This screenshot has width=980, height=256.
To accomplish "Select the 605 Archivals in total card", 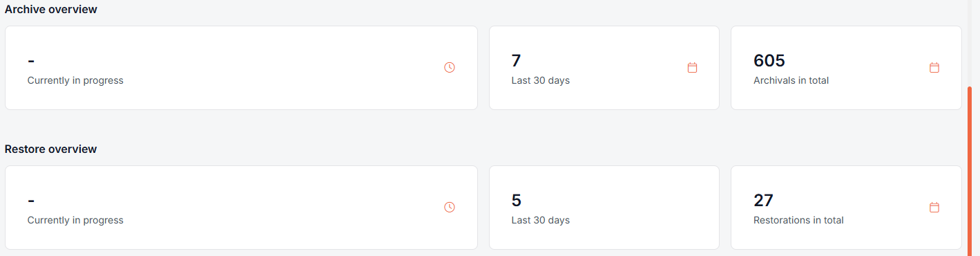I will tap(846, 68).
